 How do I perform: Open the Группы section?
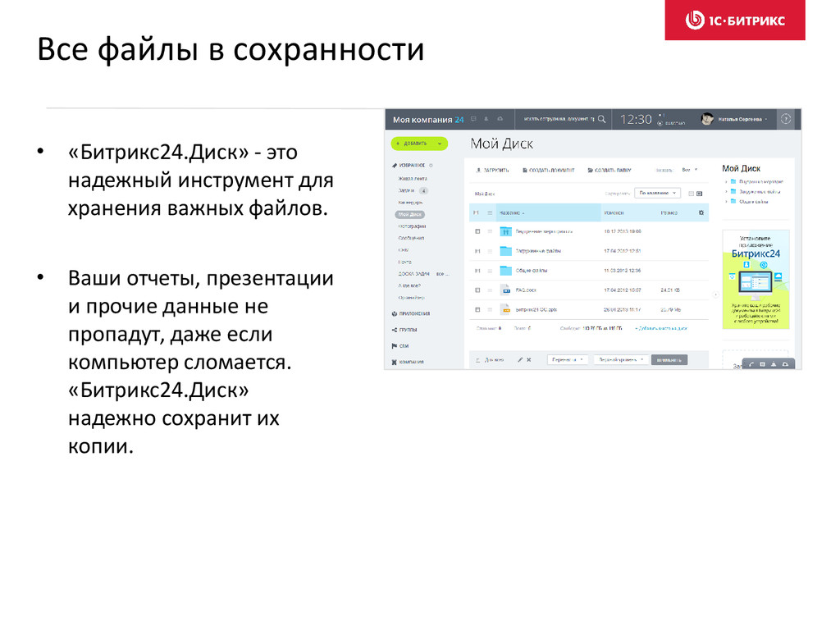(404, 330)
